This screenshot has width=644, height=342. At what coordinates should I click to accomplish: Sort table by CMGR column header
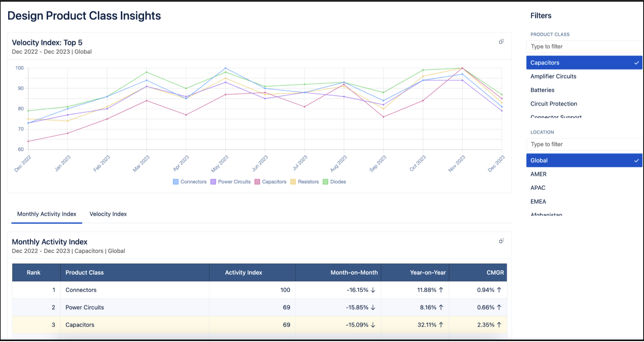click(x=495, y=272)
